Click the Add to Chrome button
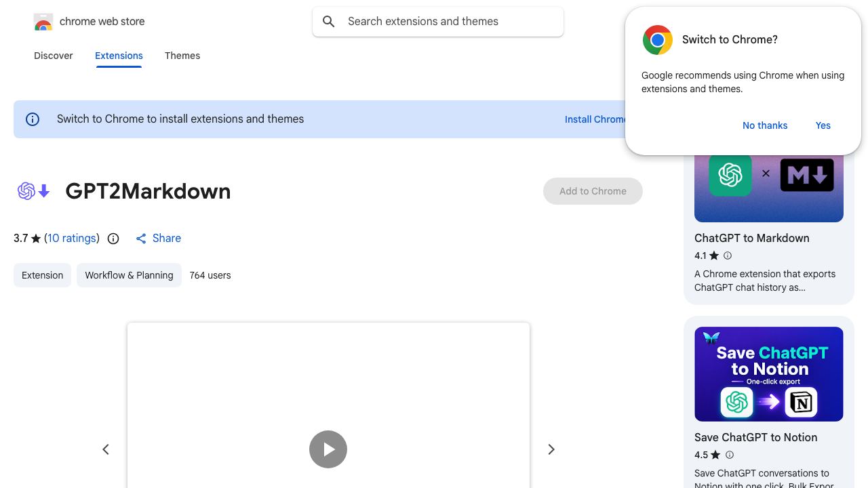The image size is (868, 488). (x=593, y=191)
